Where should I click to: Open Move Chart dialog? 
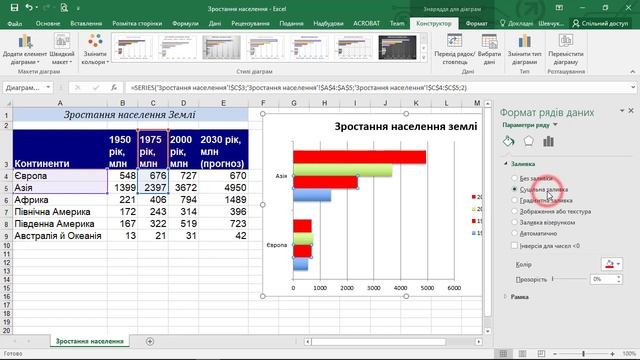[x=566, y=49]
